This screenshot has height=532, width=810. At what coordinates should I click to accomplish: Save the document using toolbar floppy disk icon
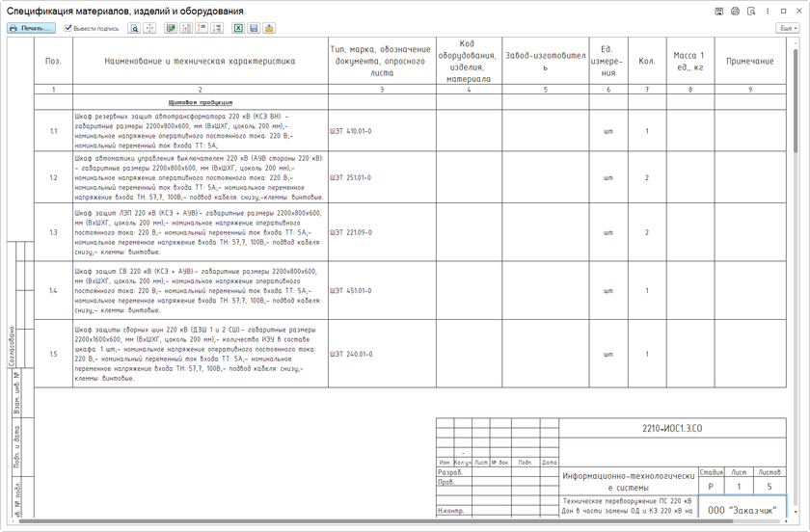[254, 29]
